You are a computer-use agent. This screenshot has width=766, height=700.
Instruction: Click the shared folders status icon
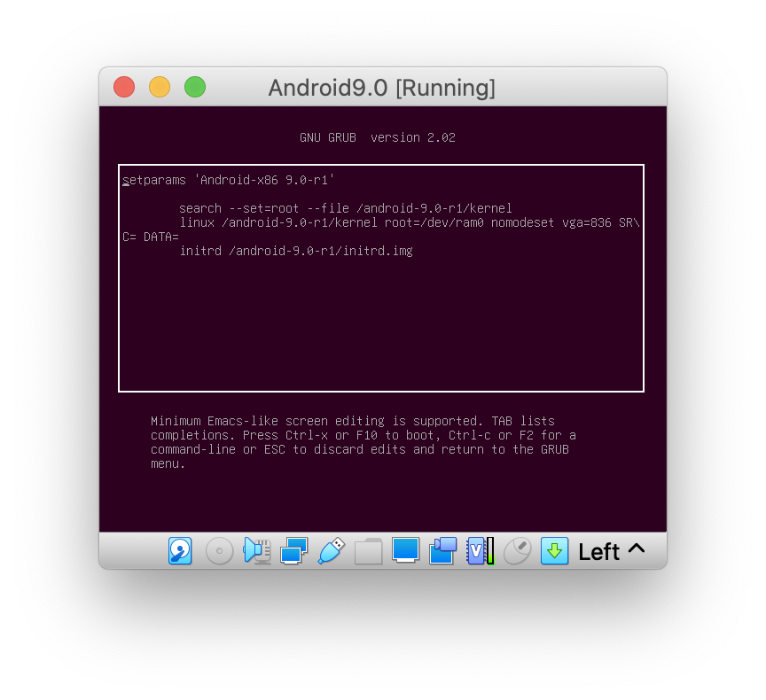368,551
